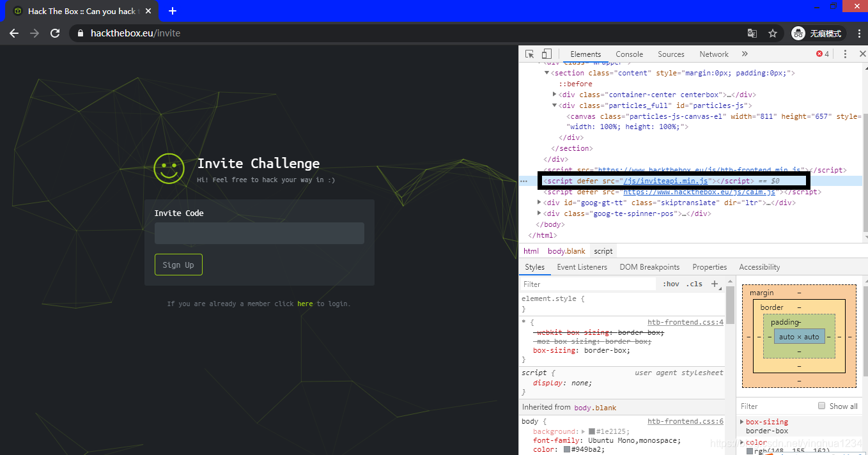Go forward with the browser forward arrow

click(35, 33)
